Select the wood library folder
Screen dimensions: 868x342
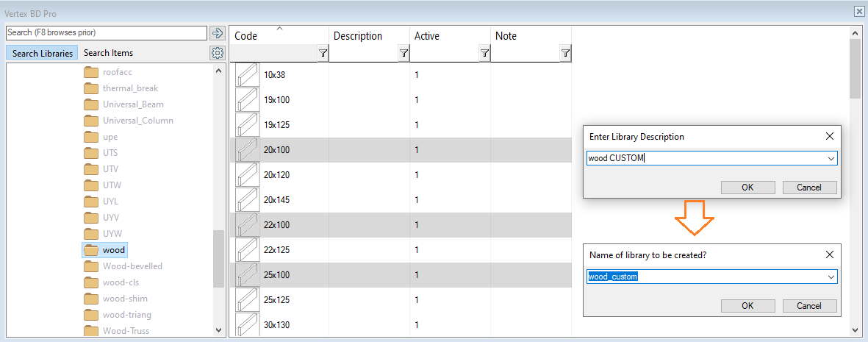[113, 250]
